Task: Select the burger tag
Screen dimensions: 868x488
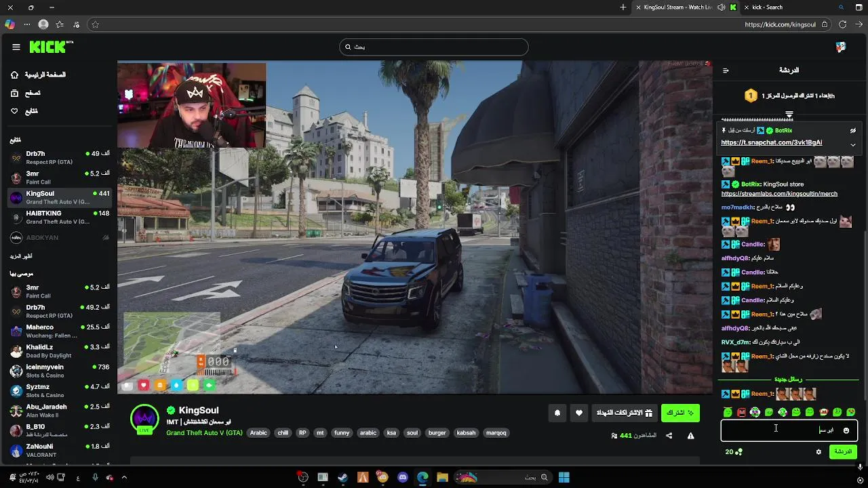Action: (437, 433)
